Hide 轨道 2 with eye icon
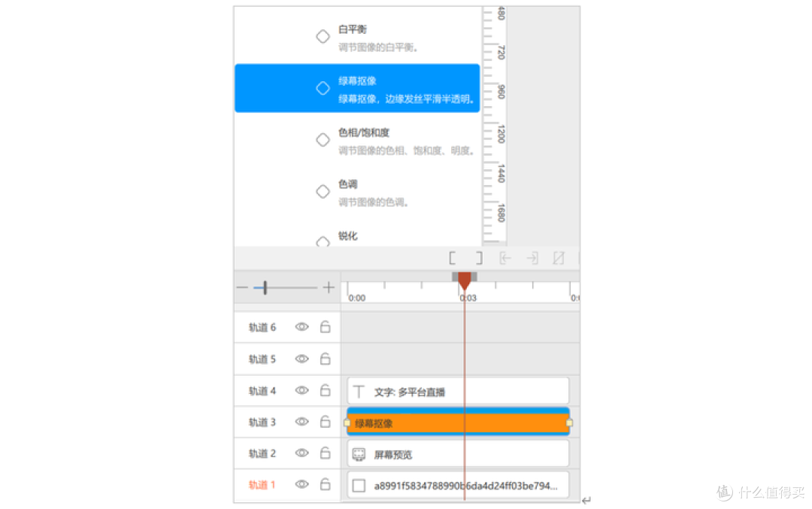Image resolution: width=812 pixels, height=509 pixels. pos(302,453)
